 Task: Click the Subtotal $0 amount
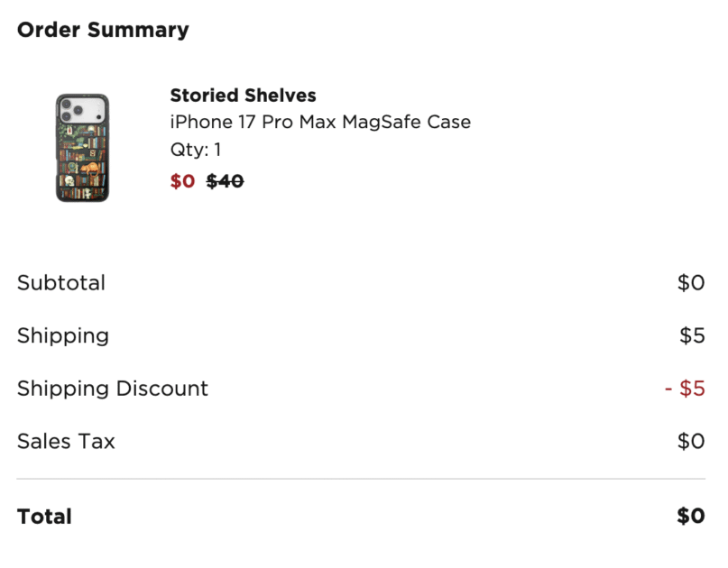[x=691, y=283]
